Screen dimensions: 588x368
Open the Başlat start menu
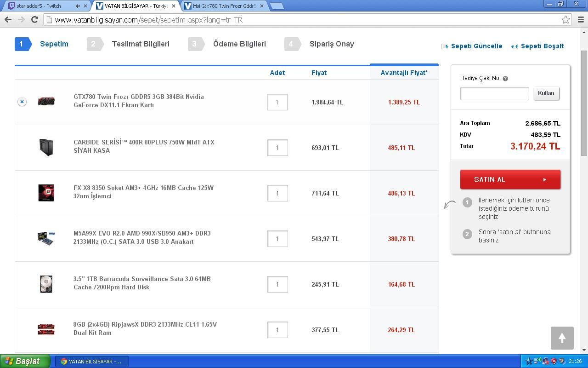25,361
